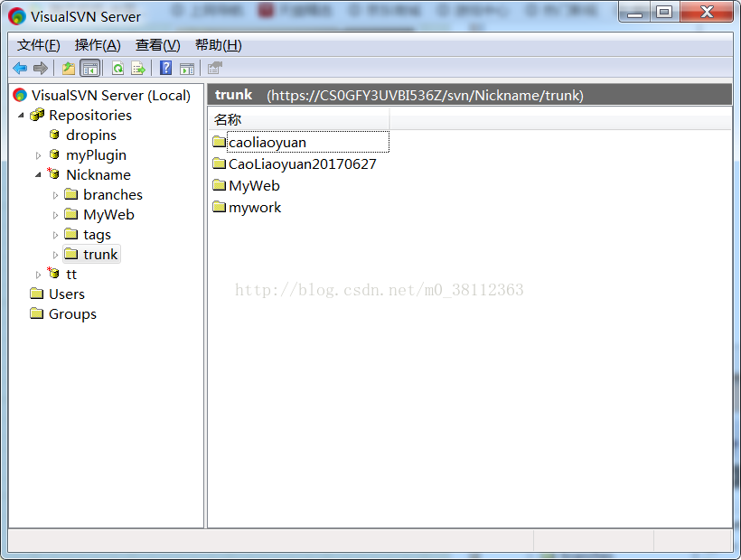Click the trunk URL header text
This screenshot has height=560, width=741.
coord(425,96)
